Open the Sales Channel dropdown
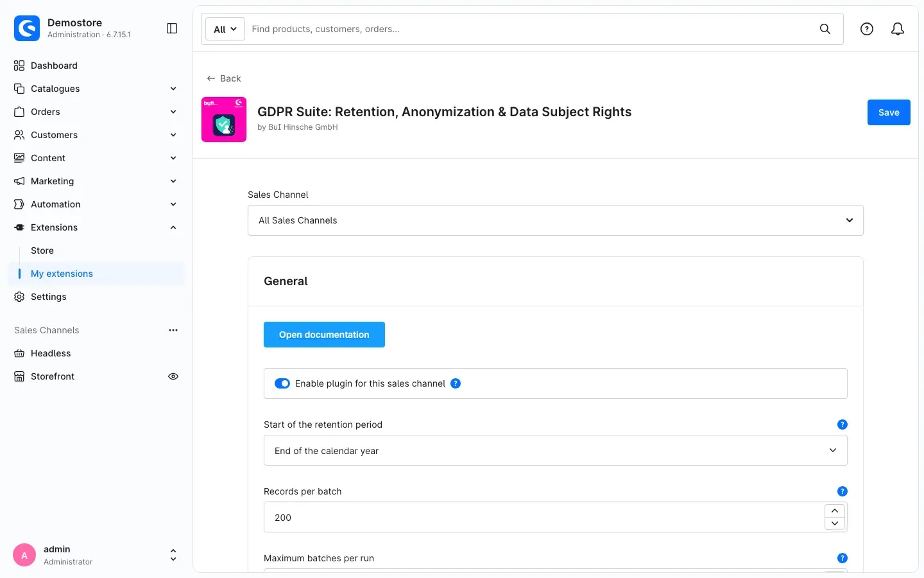Screen dimensions: 924x578 (556, 220)
